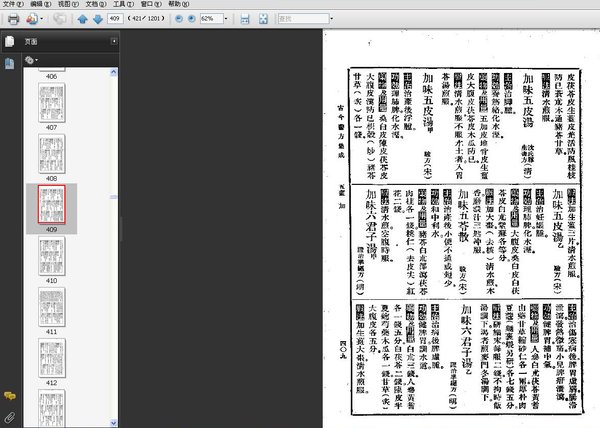Click the Attachments paperclip icon
600x428 pixels.
pyautogui.click(x=10, y=417)
